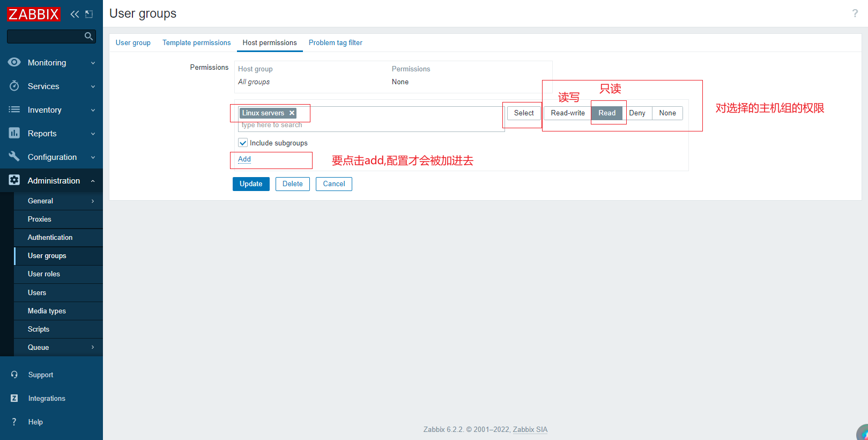
Task: Switch to the User group tab
Action: (133, 42)
